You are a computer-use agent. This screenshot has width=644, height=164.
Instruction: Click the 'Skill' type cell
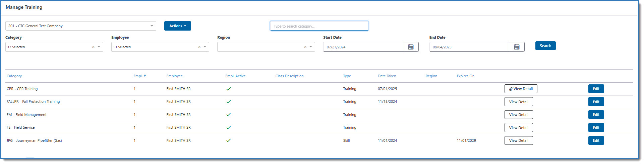346,140
